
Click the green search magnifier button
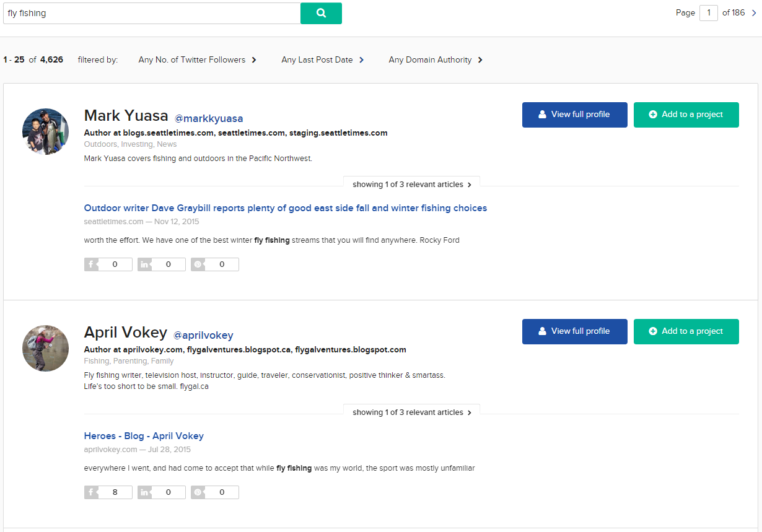pos(321,13)
